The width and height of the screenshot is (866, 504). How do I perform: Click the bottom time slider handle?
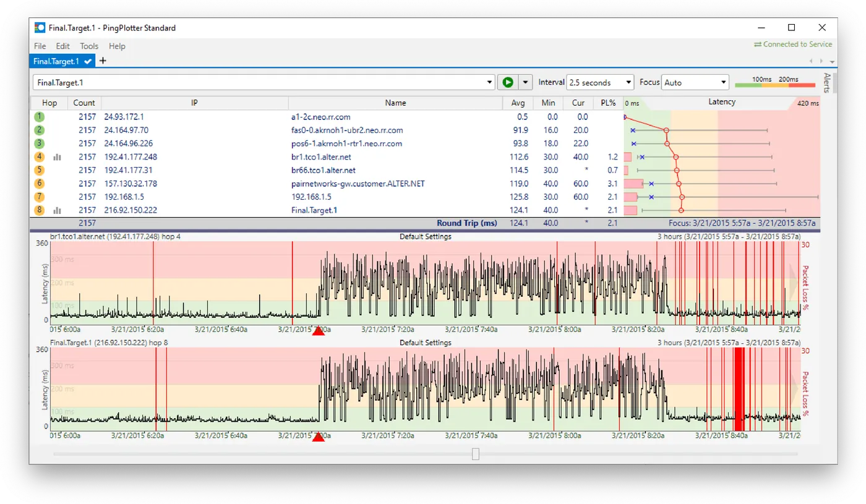[476, 455]
